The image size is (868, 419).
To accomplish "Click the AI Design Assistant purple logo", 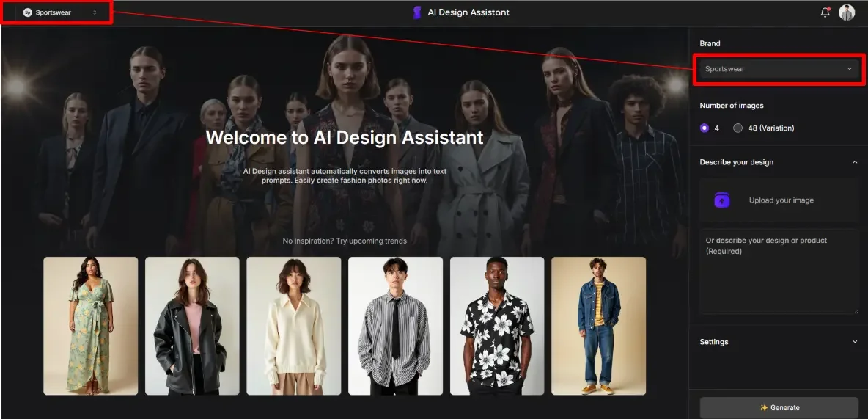I will (x=417, y=12).
